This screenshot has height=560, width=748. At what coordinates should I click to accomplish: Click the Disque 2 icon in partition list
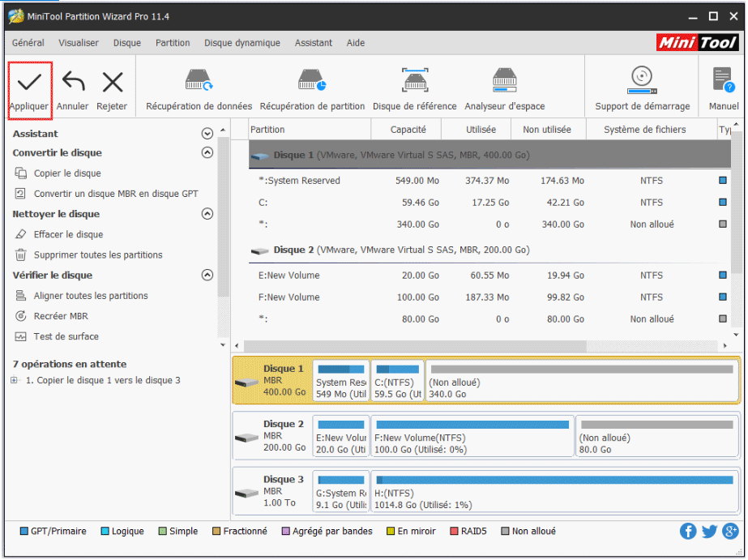click(260, 250)
